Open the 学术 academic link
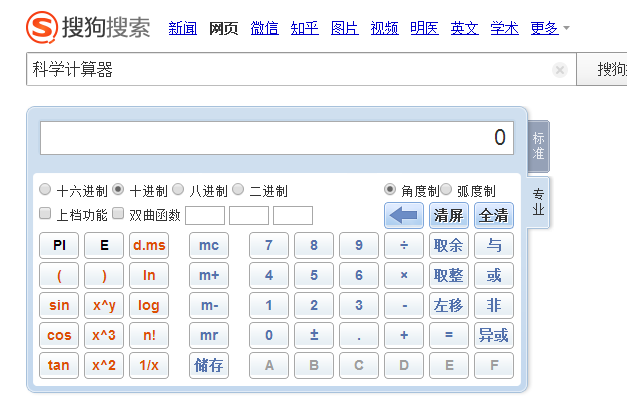Viewport: 627px width, 414px height. (x=504, y=28)
